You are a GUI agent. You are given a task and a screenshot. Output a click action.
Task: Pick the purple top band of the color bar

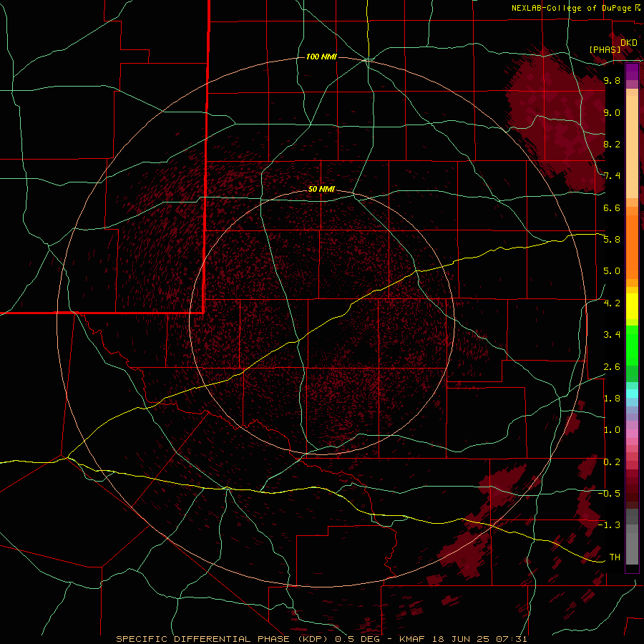pyautogui.click(x=632, y=72)
